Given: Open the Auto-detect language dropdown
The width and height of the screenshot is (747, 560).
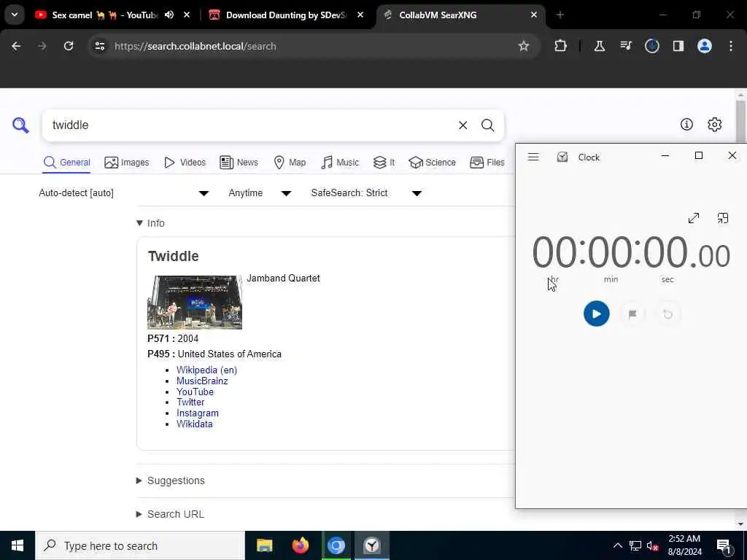Looking at the screenshot, I should coord(124,192).
